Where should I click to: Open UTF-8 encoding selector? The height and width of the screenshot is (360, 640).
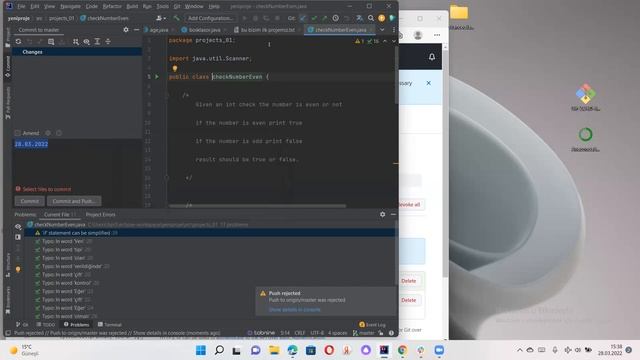coord(317,333)
